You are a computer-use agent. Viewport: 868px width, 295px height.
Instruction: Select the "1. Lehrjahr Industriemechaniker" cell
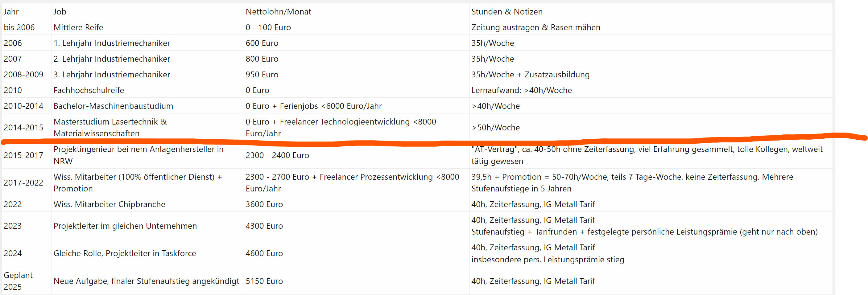point(112,43)
